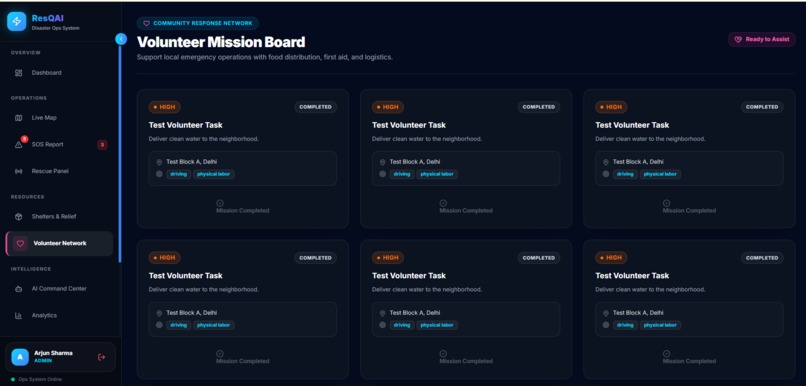Image resolution: width=806 pixels, height=386 pixels.
Task: Click the Ready to Assist button
Action: 762,39
